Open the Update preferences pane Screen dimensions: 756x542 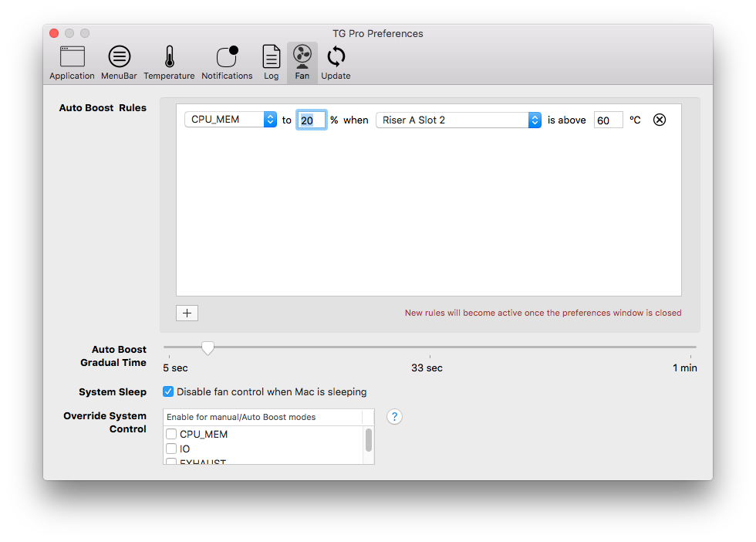click(x=336, y=63)
